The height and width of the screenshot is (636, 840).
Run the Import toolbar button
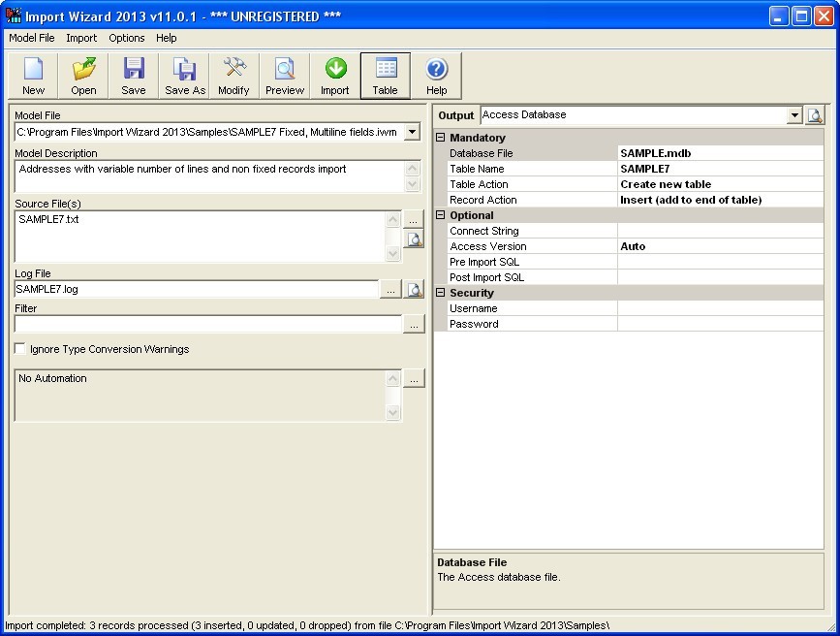click(x=335, y=76)
